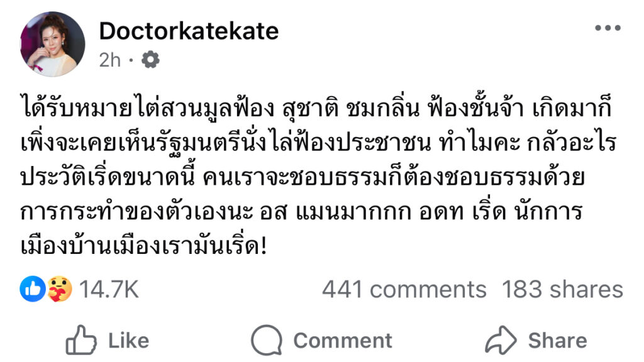
Task: Click the thumbs-up icon on the Like button
Action: coord(81,340)
